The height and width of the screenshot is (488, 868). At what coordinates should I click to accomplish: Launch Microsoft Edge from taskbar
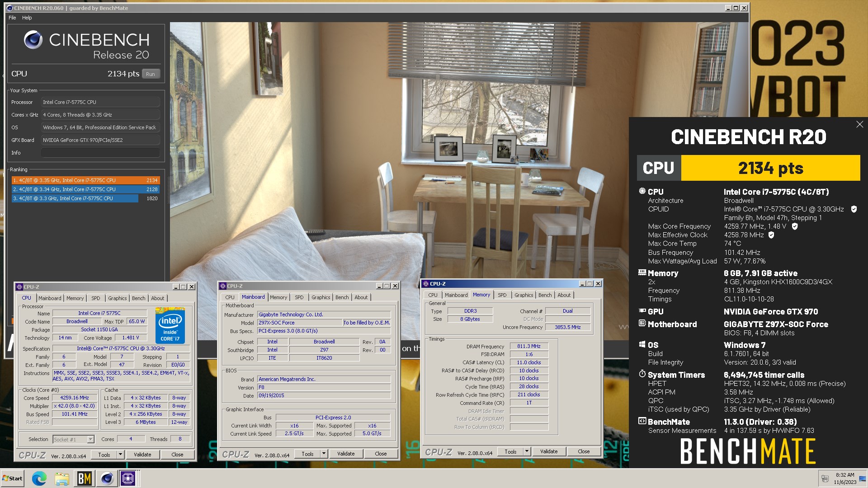[x=39, y=479]
